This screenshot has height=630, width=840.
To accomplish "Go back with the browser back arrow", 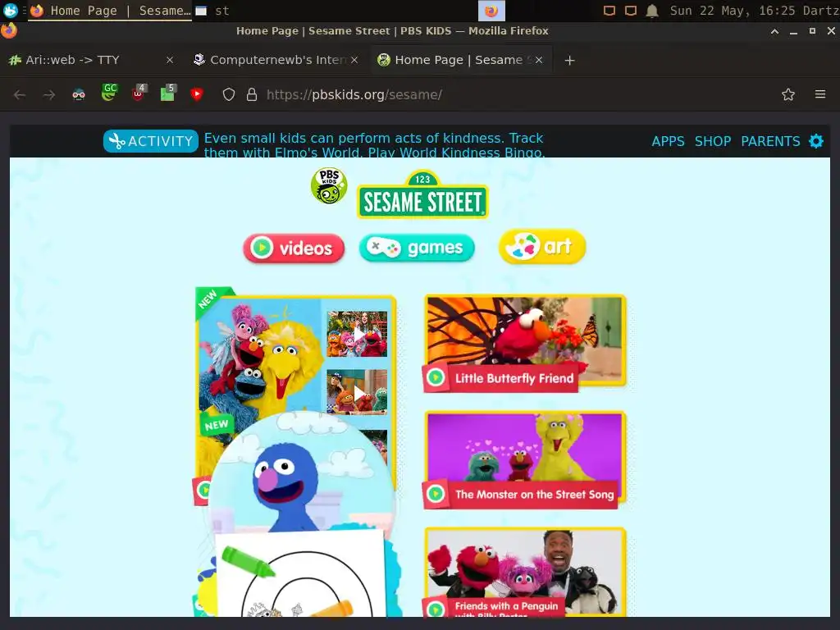I will click(x=20, y=95).
